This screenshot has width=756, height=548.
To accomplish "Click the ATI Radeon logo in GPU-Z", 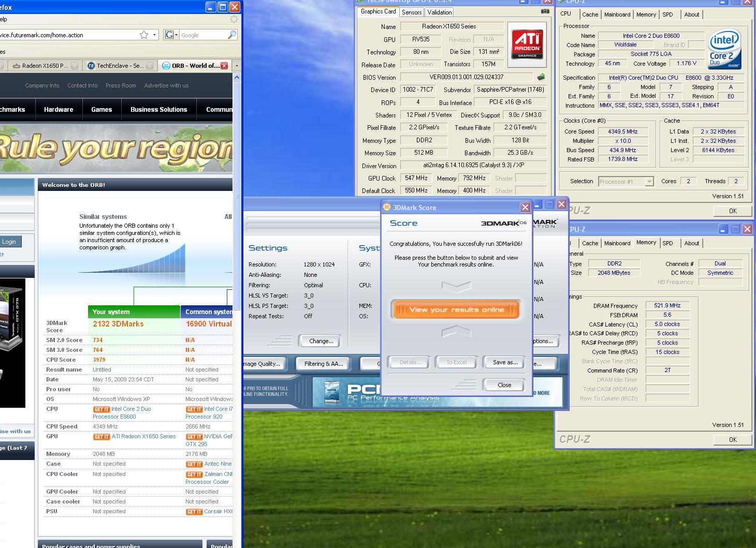I will pos(527,45).
